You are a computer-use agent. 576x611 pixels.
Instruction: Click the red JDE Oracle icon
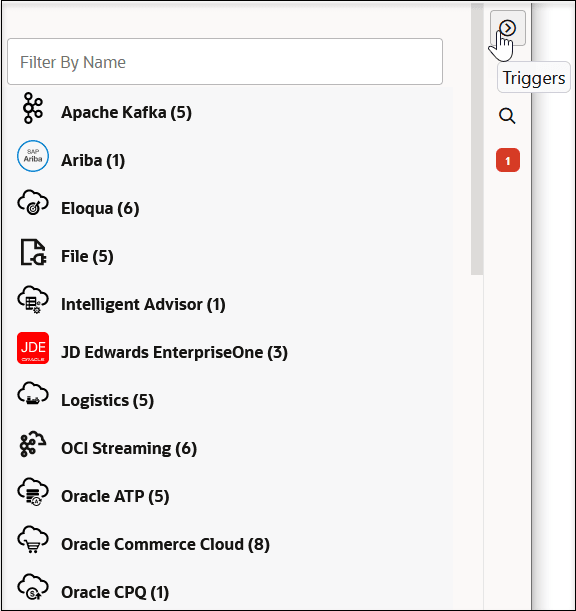click(33, 348)
